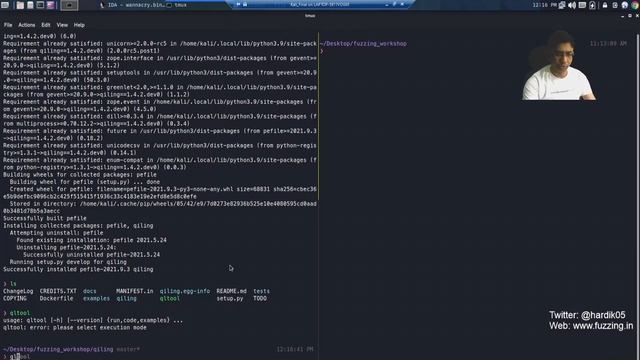This screenshot has width=640, height=360.
Task: Click the 'usage: qltool' help line
Action: (93, 320)
